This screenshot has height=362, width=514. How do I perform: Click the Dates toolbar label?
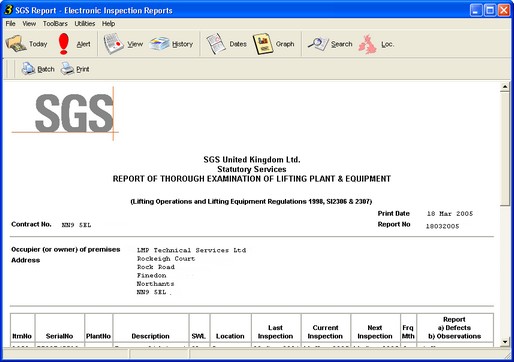(x=238, y=44)
